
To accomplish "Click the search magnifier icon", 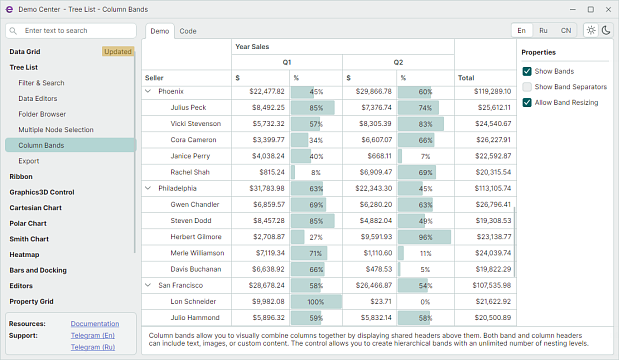I will point(13,31).
